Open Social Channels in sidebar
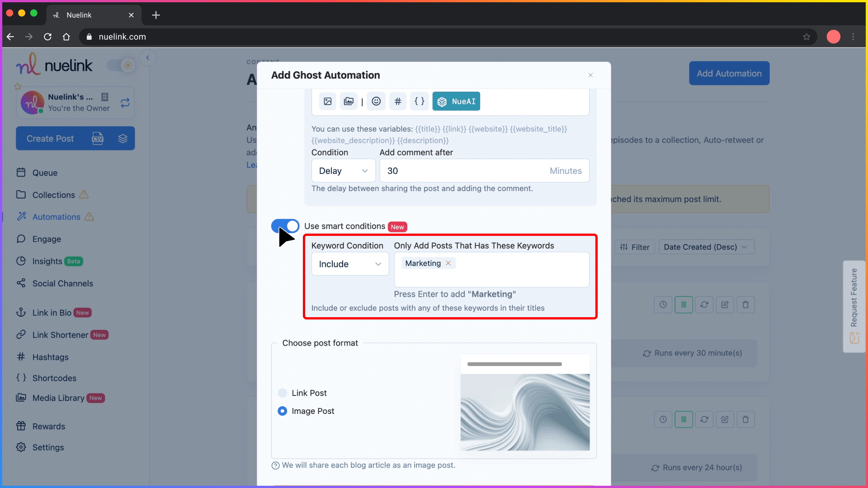This screenshot has height=488, width=868. 62,283
